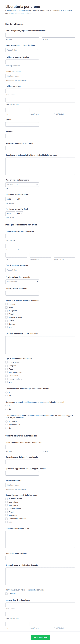Click the 'Numero di telefono' input
80x644 pixels.
(x=22, y=76)
